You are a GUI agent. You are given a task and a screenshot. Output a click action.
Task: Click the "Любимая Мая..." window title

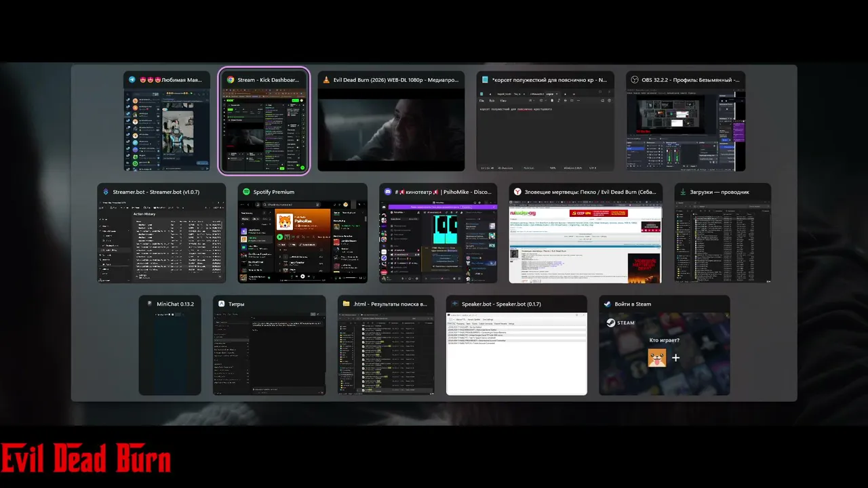click(172, 80)
